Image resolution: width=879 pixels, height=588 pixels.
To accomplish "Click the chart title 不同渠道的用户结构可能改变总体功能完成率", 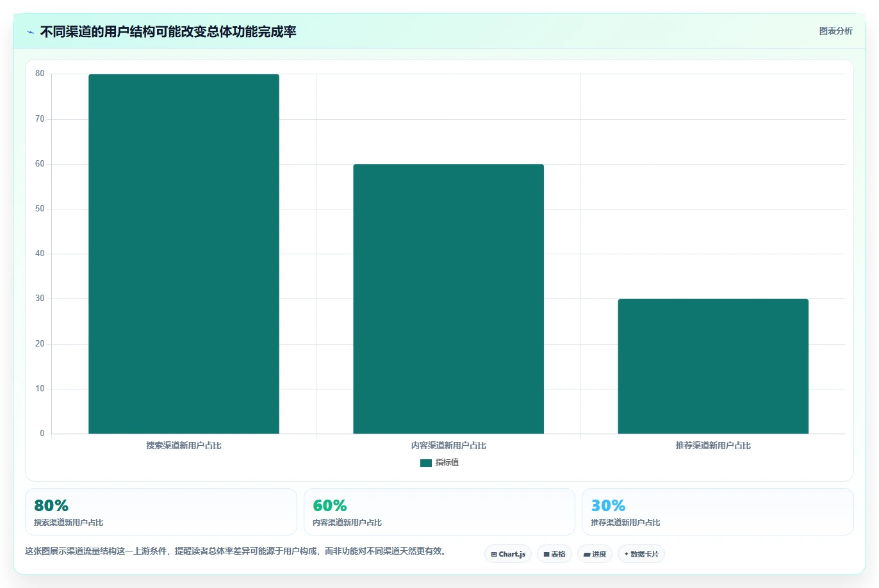I will (x=168, y=32).
